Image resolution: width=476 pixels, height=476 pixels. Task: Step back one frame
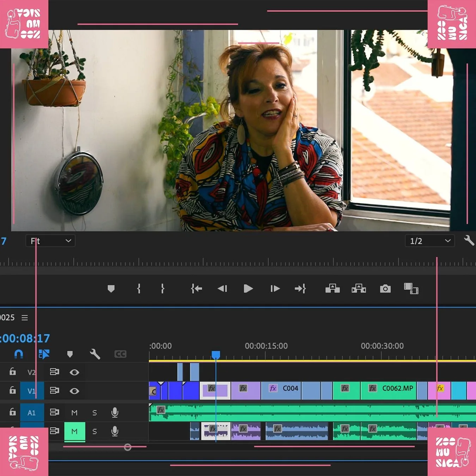pos(222,289)
